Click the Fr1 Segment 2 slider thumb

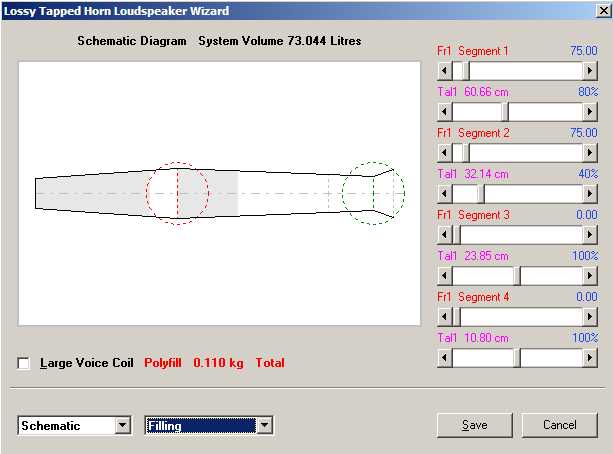pyautogui.click(x=465, y=153)
